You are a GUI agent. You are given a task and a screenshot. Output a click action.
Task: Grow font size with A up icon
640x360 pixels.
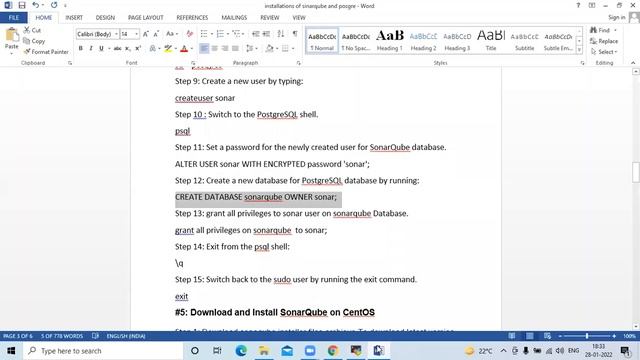pyautogui.click(x=146, y=34)
